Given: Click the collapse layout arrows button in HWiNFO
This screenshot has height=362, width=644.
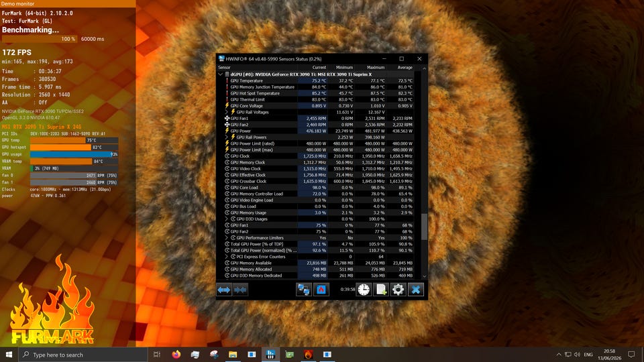Looking at the screenshot, I should pyautogui.click(x=240, y=290).
